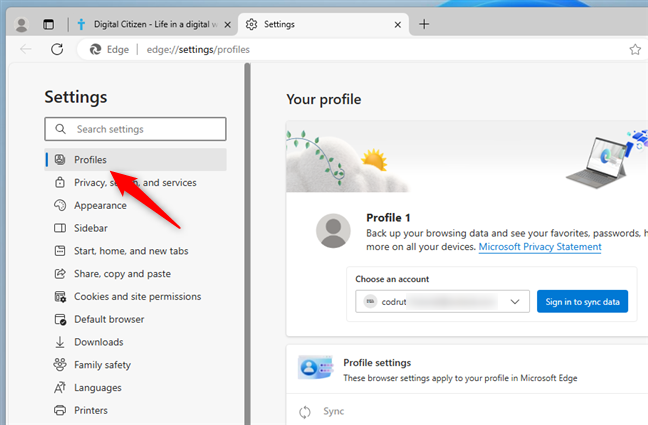Click the Settings tab gear icon
The image size is (648, 425).
(x=251, y=24)
